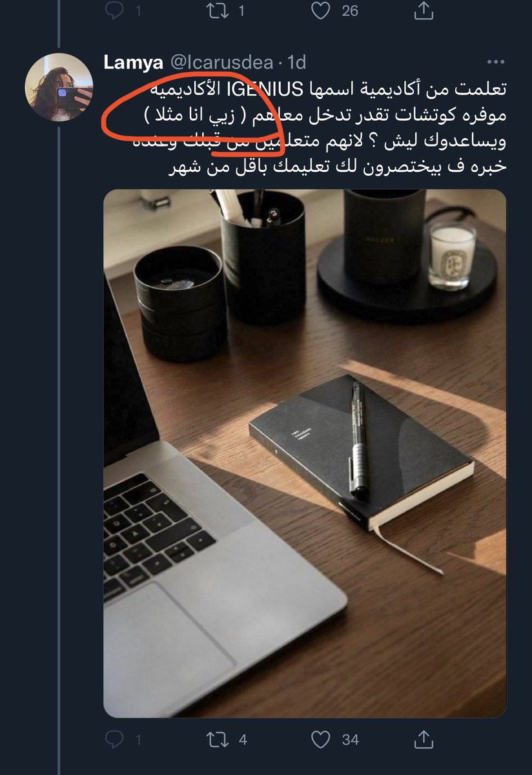Open the attached desk photo in full view
This screenshot has width=532, height=775.
305,453
